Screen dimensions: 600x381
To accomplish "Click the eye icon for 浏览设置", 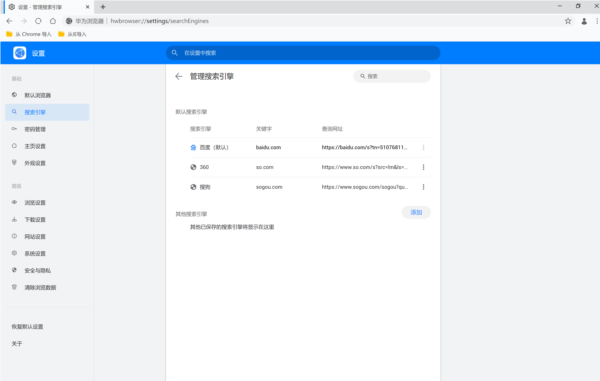I will (14, 202).
